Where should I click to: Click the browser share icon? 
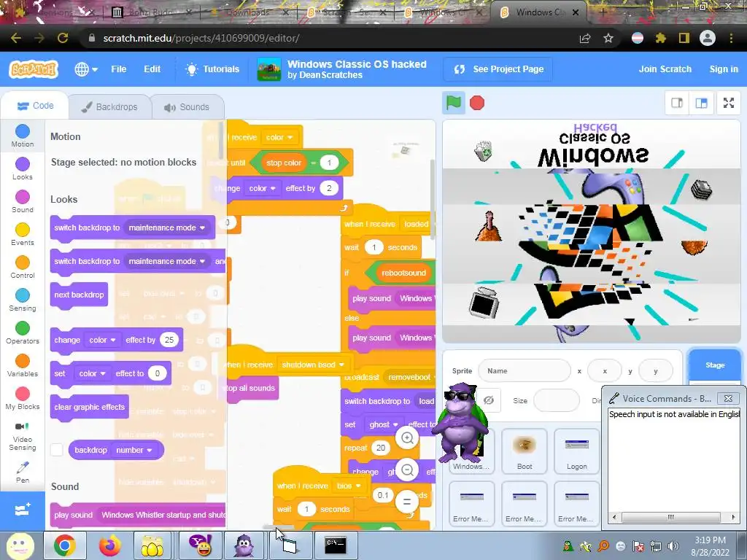click(585, 38)
